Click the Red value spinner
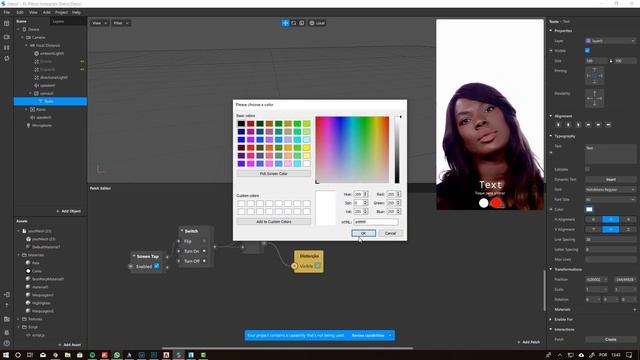This screenshot has width=640, height=360. click(394, 194)
